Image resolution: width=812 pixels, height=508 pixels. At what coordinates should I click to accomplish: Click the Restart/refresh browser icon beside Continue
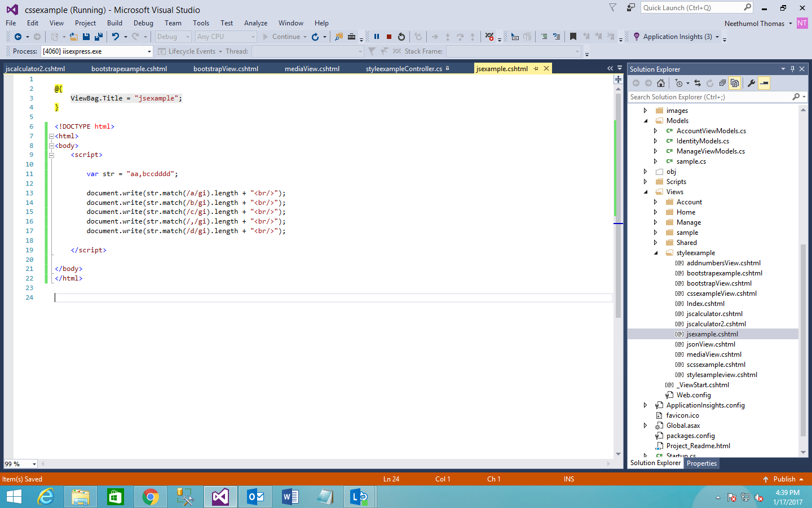(x=315, y=37)
